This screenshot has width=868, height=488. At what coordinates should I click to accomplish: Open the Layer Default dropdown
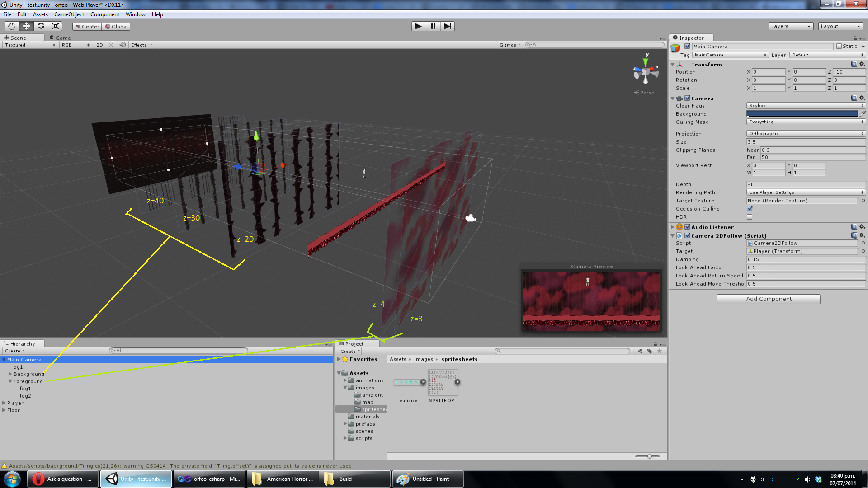tap(827, 55)
